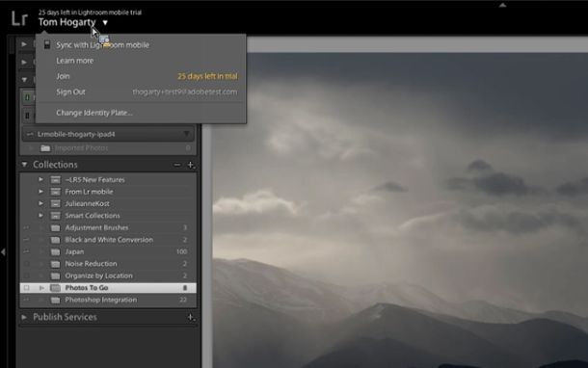Click the plus icon in Collections header
This screenshot has width=588, height=368.
click(x=191, y=165)
